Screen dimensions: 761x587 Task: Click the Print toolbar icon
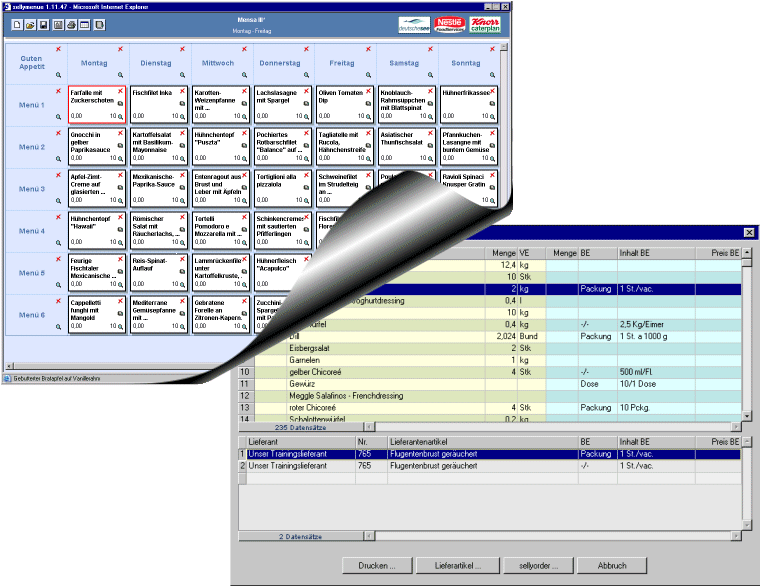[71, 25]
